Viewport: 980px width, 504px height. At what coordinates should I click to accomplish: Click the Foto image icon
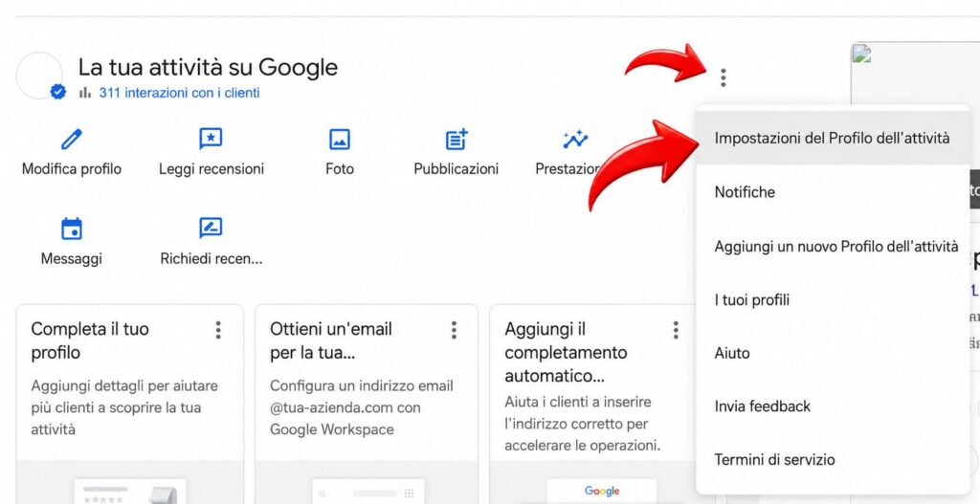tap(340, 140)
